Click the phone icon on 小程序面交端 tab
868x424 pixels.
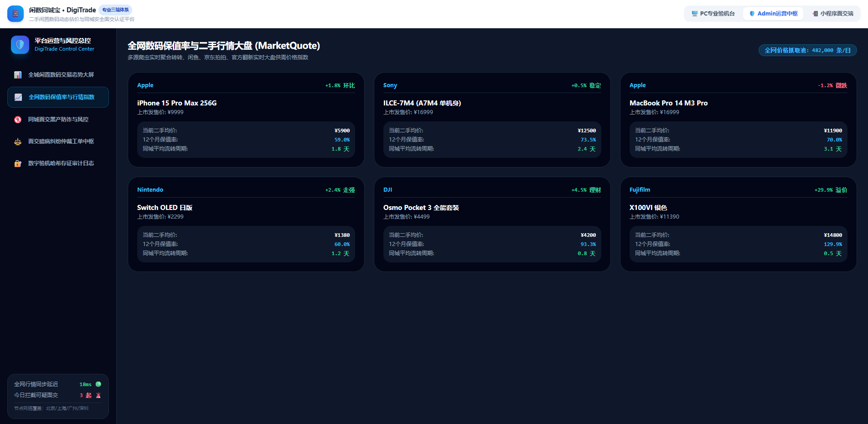[x=815, y=14]
